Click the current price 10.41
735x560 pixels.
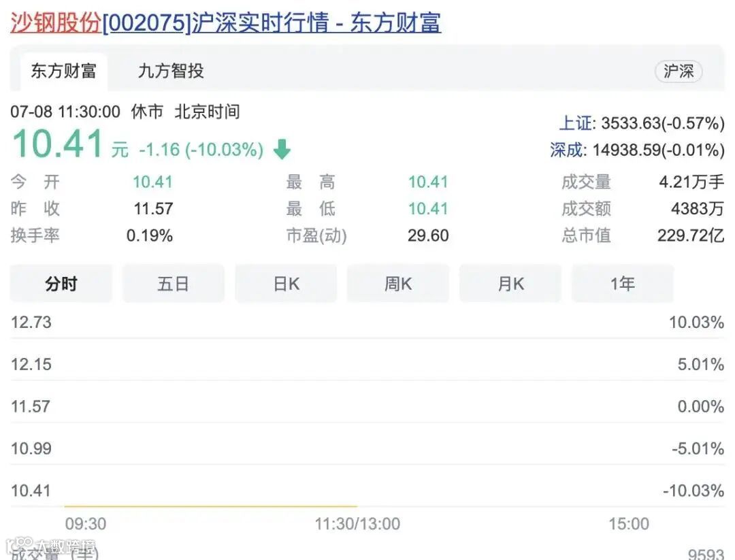pos(57,144)
